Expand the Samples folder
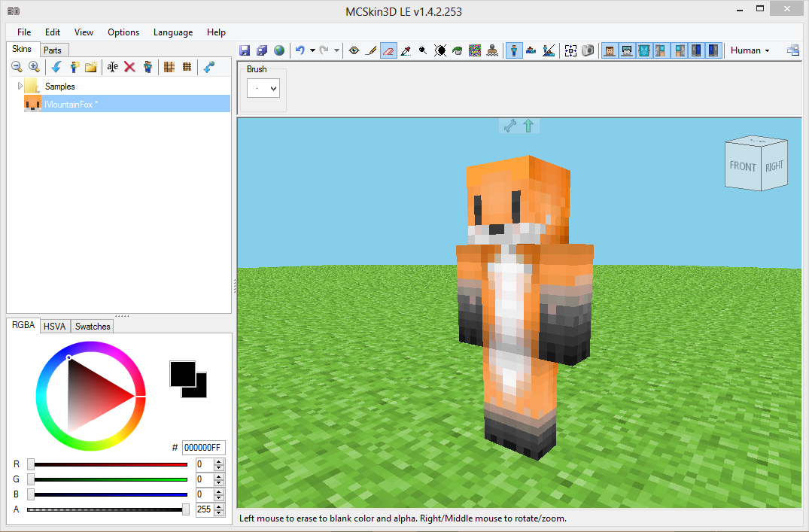The width and height of the screenshot is (809, 532). pyautogui.click(x=20, y=87)
